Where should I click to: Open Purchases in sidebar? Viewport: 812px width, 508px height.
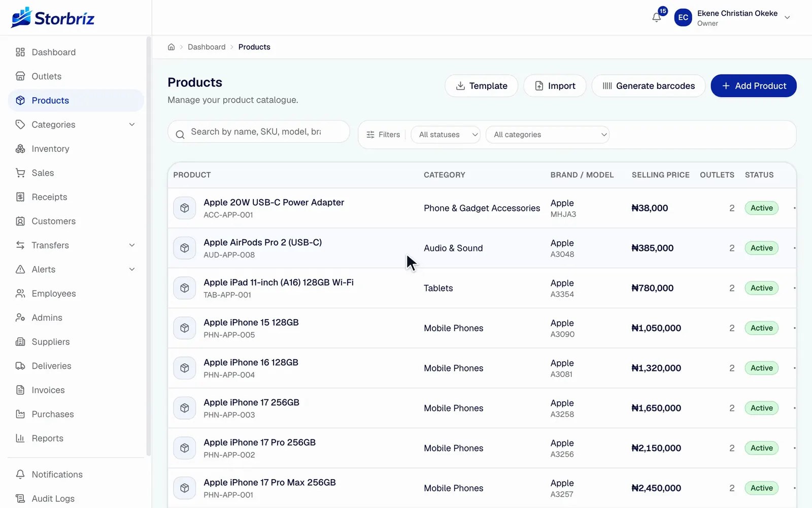(x=76, y=415)
